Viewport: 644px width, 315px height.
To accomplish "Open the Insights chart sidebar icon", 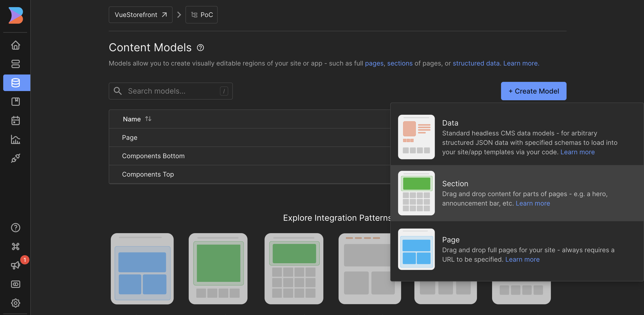I will [x=15, y=139].
